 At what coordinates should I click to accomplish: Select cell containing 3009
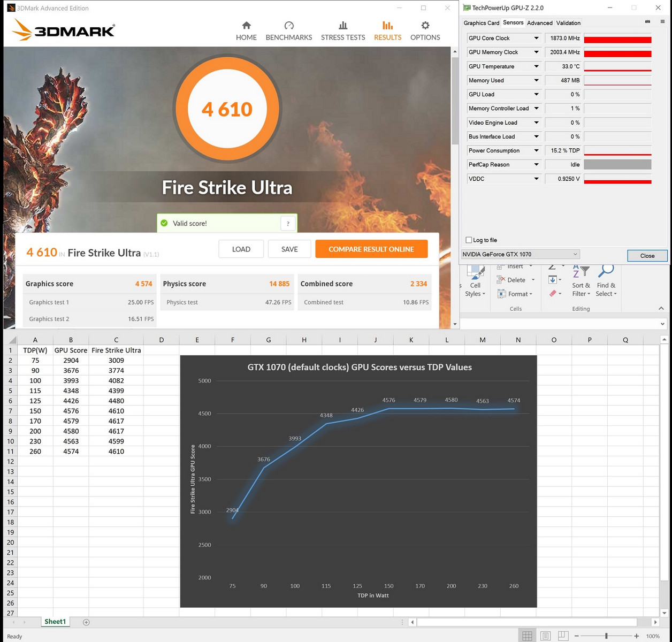116,361
